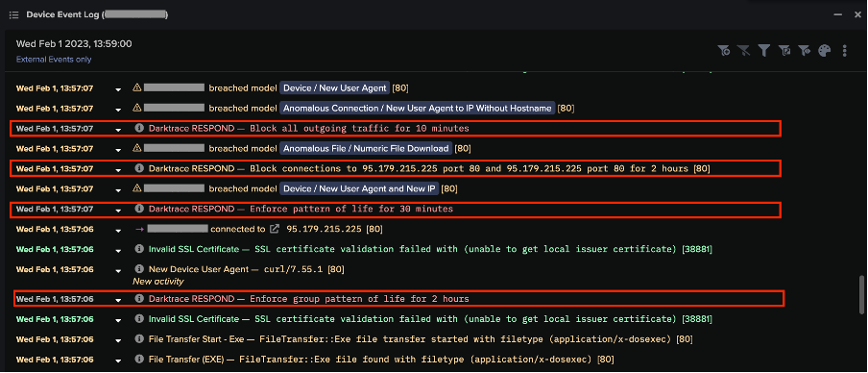The image size is (868, 373).
Task: Click warning icon on New User Agent and New IP row
Action: tap(137, 188)
